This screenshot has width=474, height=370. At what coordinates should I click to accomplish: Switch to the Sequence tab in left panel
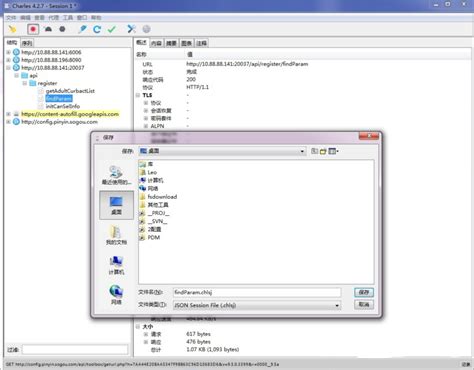tap(27, 43)
